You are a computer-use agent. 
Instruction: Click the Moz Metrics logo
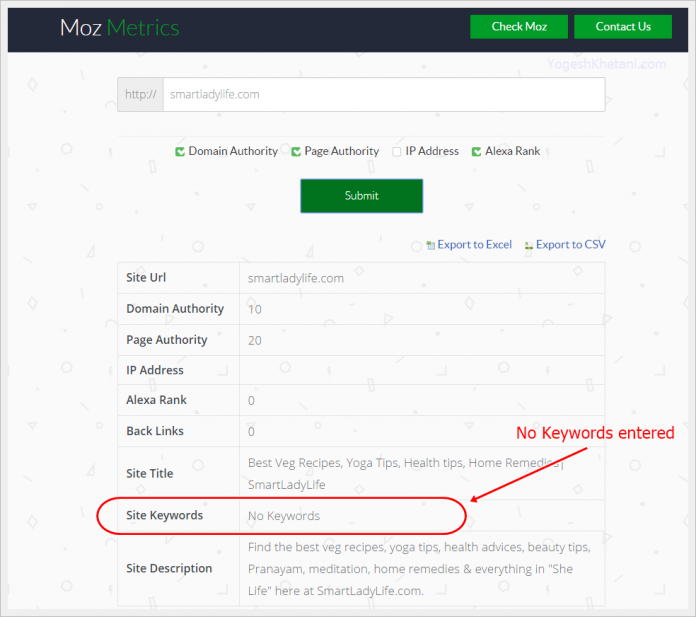119,28
